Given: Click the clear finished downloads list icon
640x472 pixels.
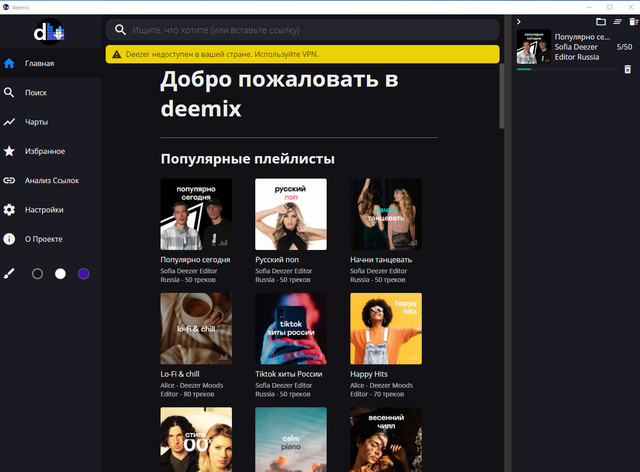Looking at the screenshot, I should click(x=618, y=22).
